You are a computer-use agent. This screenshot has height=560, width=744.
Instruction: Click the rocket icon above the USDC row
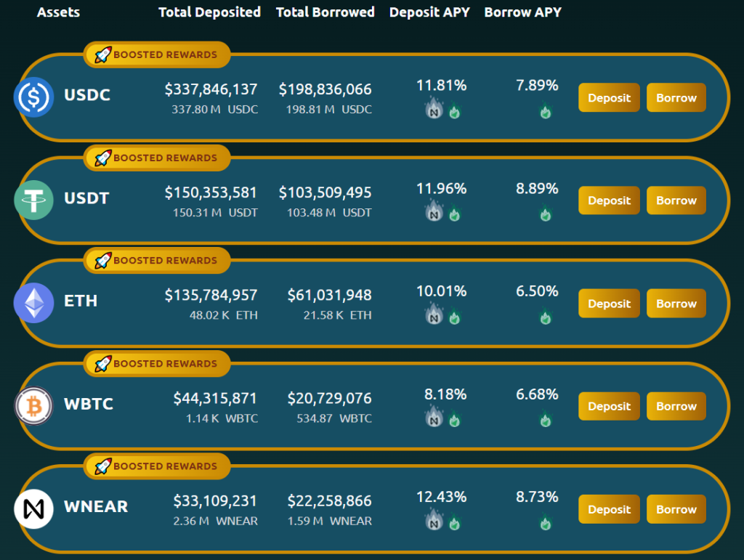pyautogui.click(x=103, y=54)
